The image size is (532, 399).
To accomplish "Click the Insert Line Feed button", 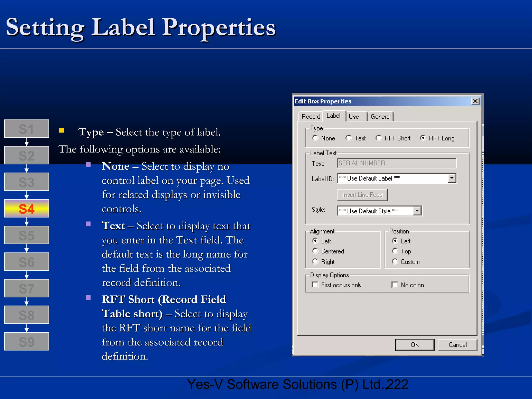I will pyautogui.click(x=362, y=195).
